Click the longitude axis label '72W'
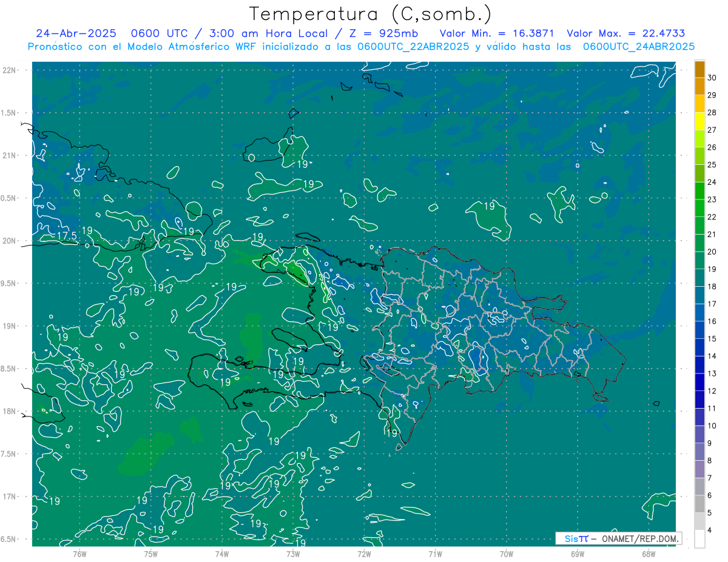The height and width of the screenshot is (562, 728). coord(364,554)
